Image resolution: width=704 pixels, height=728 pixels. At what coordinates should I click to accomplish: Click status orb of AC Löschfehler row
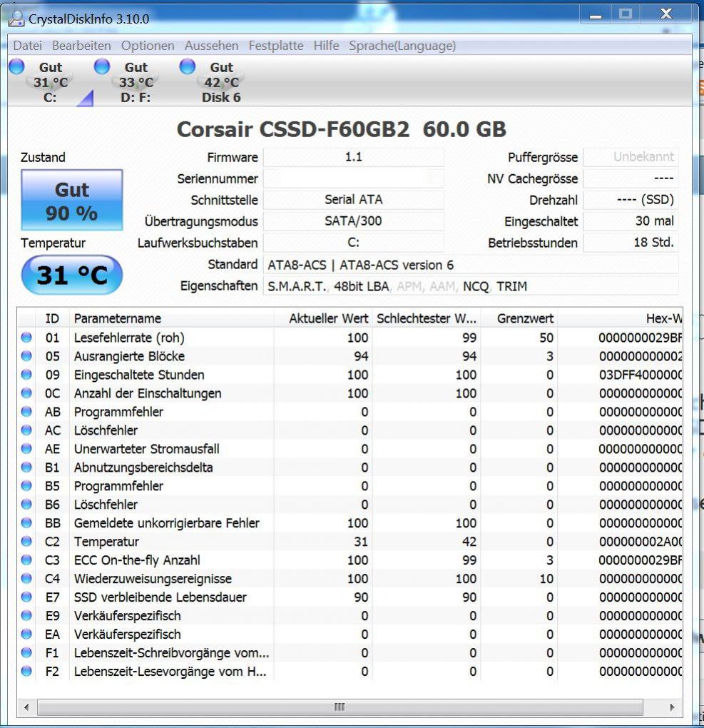[26, 430]
